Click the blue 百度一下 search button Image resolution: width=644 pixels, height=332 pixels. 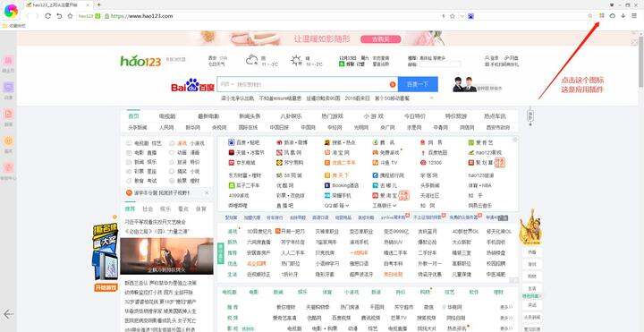(x=418, y=84)
